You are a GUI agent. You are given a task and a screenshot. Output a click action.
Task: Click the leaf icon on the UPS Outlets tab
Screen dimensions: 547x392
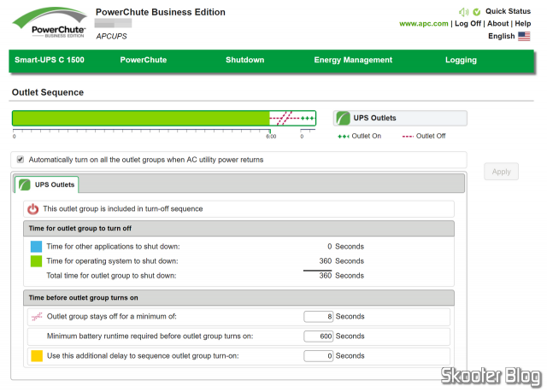click(x=25, y=184)
